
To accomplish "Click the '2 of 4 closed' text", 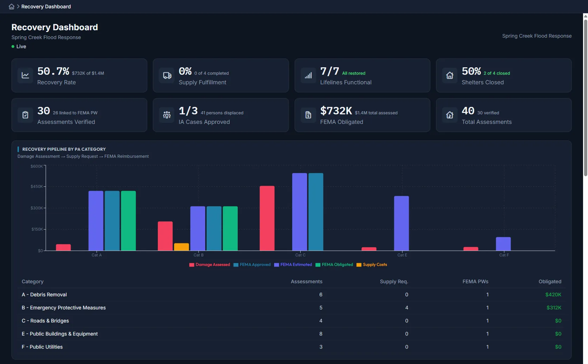I will point(496,73).
